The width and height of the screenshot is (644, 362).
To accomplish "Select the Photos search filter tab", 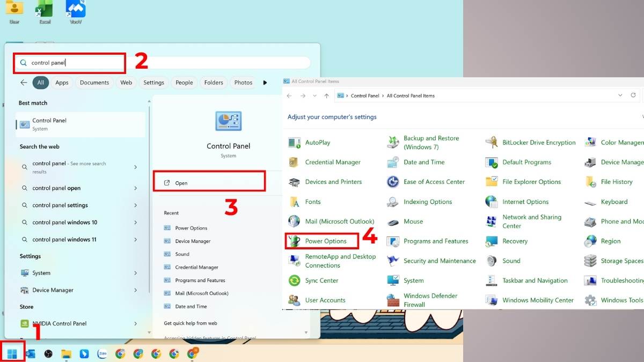I will 243,83.
